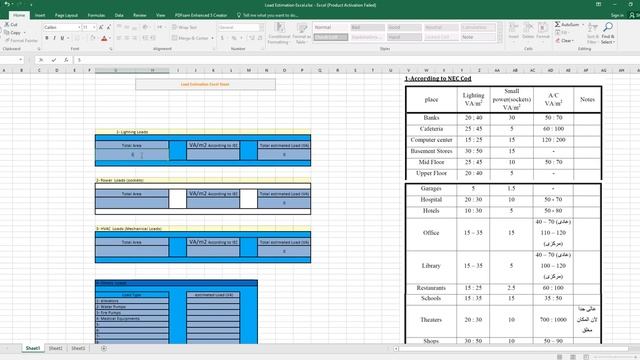Open the Page Layout ribbon tab
Viewport: 640px width, 360px height.
[x=66, y=15]
